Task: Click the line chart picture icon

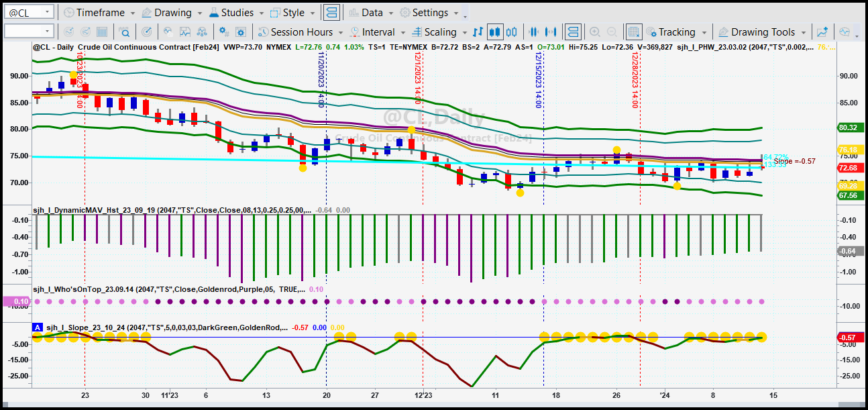Action: click(185, 32)
